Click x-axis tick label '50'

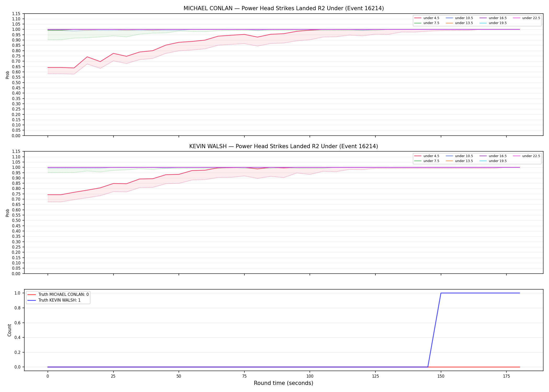(x=179, y=377)
